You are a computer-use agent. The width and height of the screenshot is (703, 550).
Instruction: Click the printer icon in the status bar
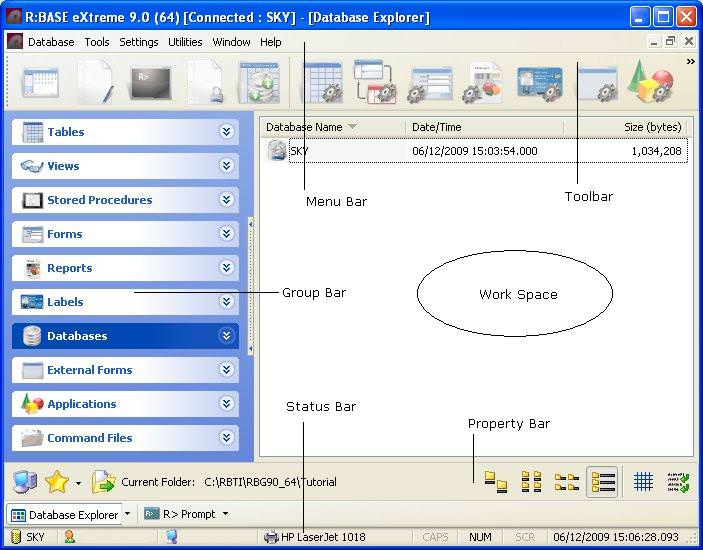(x=271, y=537)
